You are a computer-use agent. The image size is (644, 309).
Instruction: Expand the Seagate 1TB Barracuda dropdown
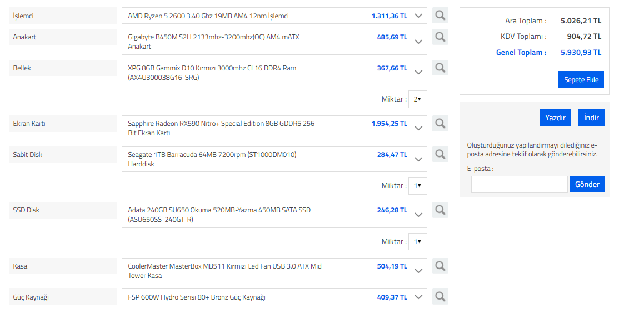point(418,159)
